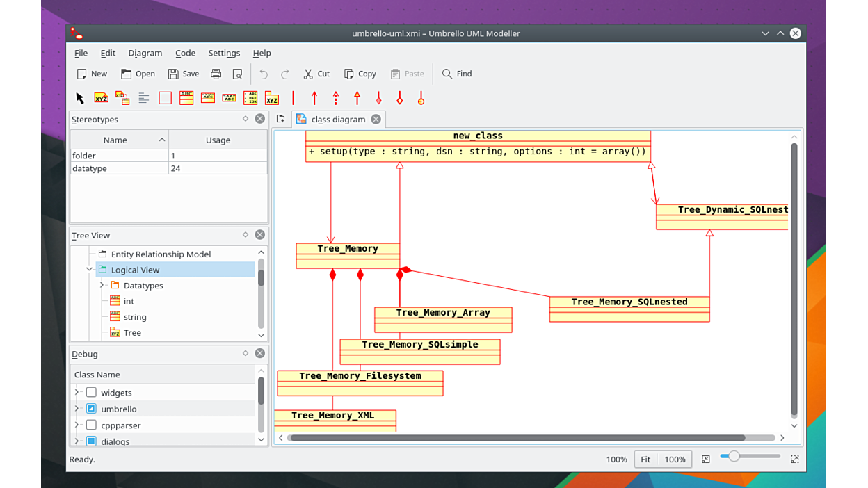The image size is (868, 488).
Task: Switch to the class diagram tab
Action: click(x=337, y=120)
